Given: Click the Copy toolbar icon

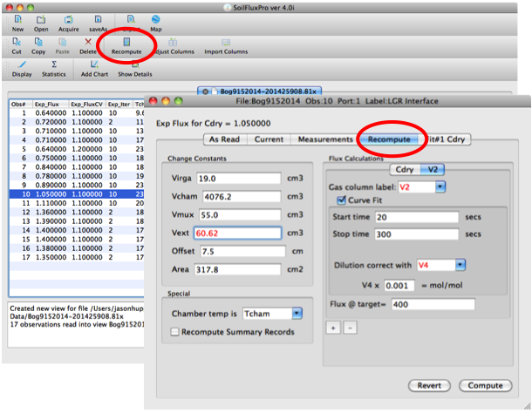Looking at the screenshot, I should coord(38,46).
